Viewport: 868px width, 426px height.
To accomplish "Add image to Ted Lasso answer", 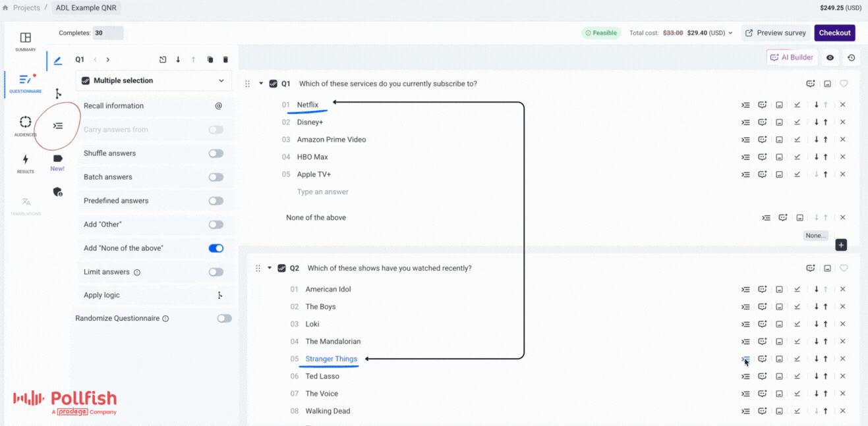I will click(x=779, y=377).
